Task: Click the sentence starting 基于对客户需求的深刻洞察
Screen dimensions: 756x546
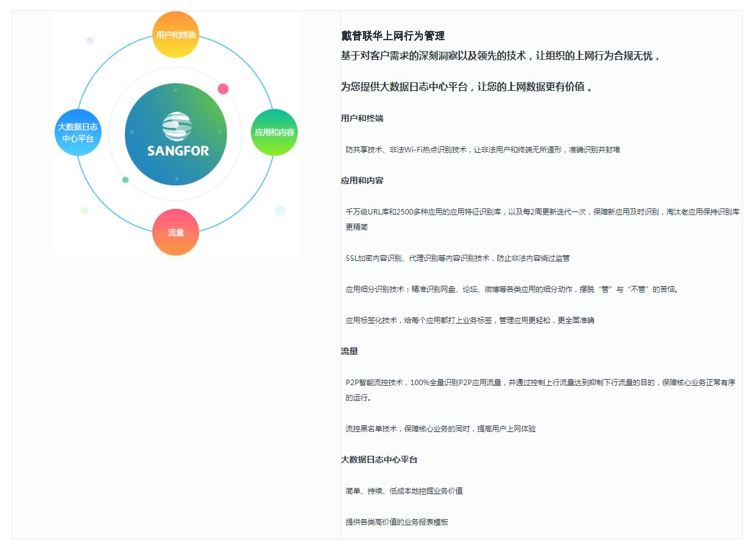Action: (501, 55)
